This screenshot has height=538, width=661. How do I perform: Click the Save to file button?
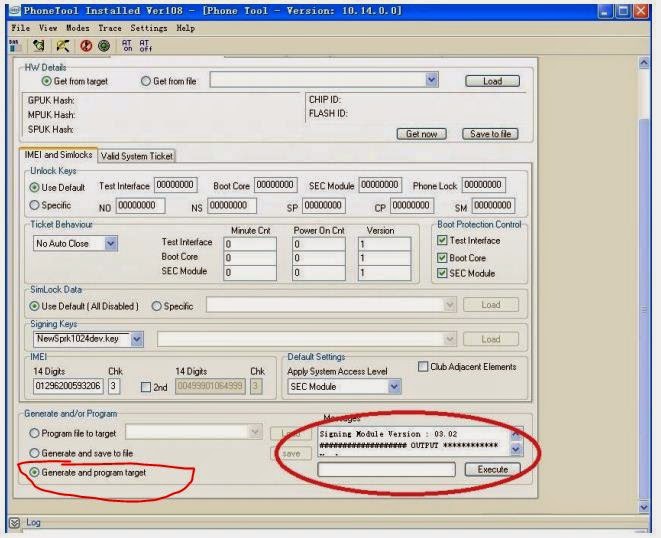[490, 134]
